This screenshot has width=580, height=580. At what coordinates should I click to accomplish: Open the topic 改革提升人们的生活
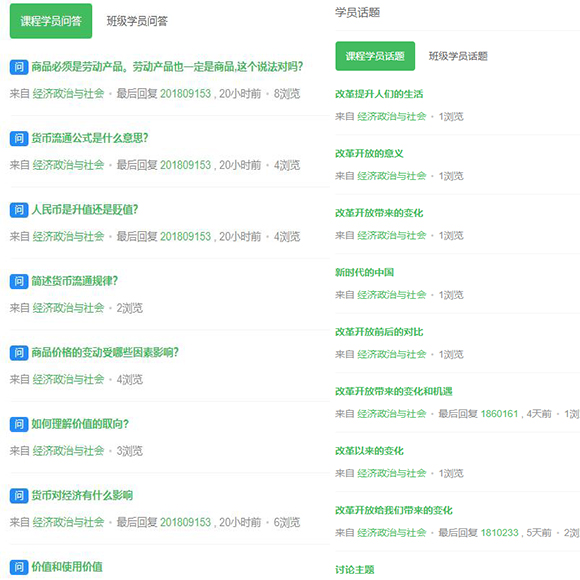379,94
